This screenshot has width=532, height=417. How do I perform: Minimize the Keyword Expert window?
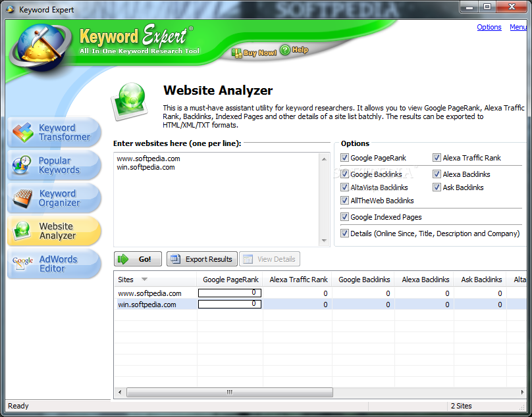(x=469, y=7)
